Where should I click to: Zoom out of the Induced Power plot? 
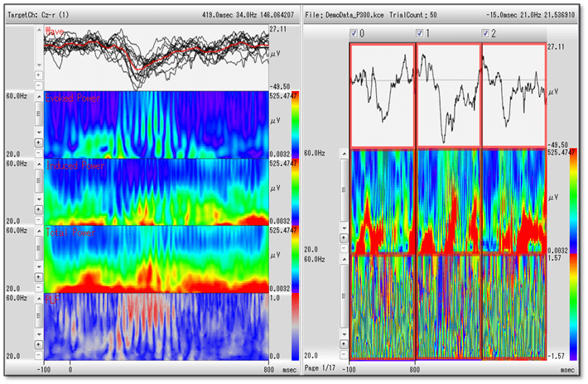pyautogui.click(x=39, y=218)
